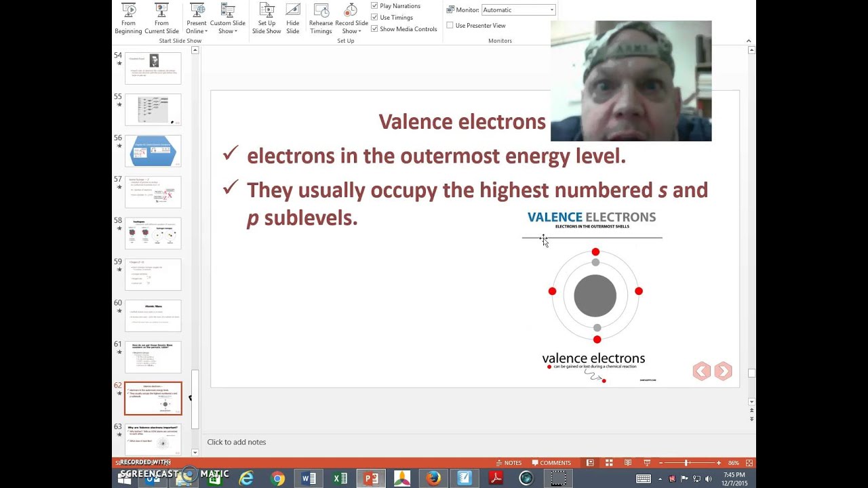Click the 86% zoom level
The height and width of the screenshot is (488, 868).
pos(734,463)
